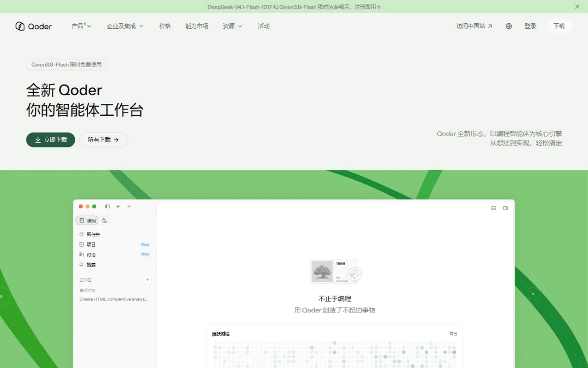Image resolution: width=588 pixels, height=368 pixels.
Task: Click the Qoder logo in the header
Action: (33, 26)
